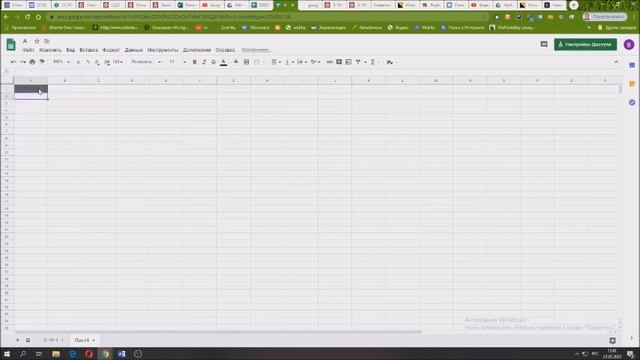The width and height of the screenshot is (640, 360).
Task: Open the font size dropdown
Action: 177,62
